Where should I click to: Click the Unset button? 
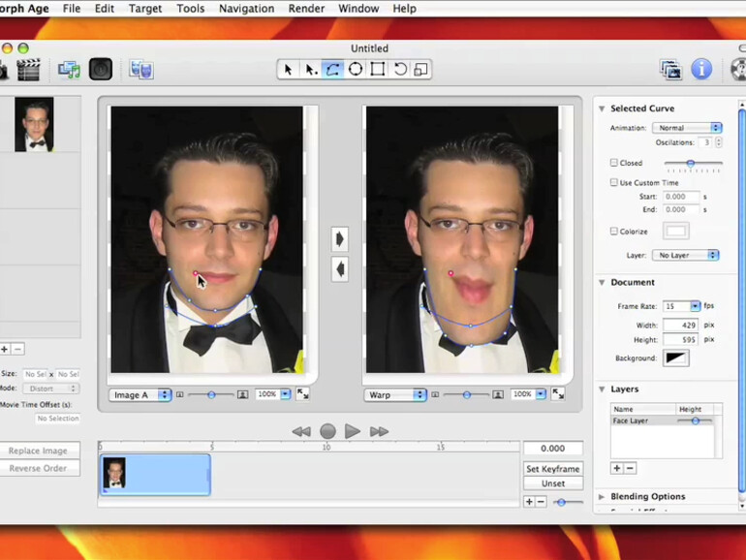click(x=552, y=483)
